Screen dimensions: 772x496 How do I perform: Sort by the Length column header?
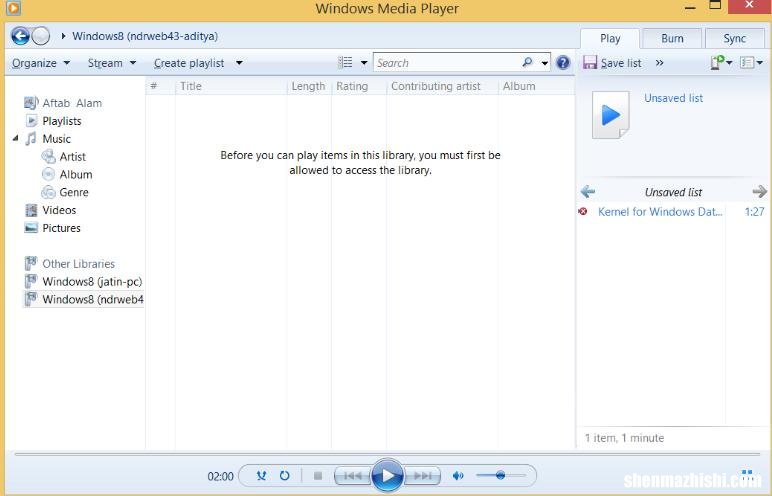(309, 86)
